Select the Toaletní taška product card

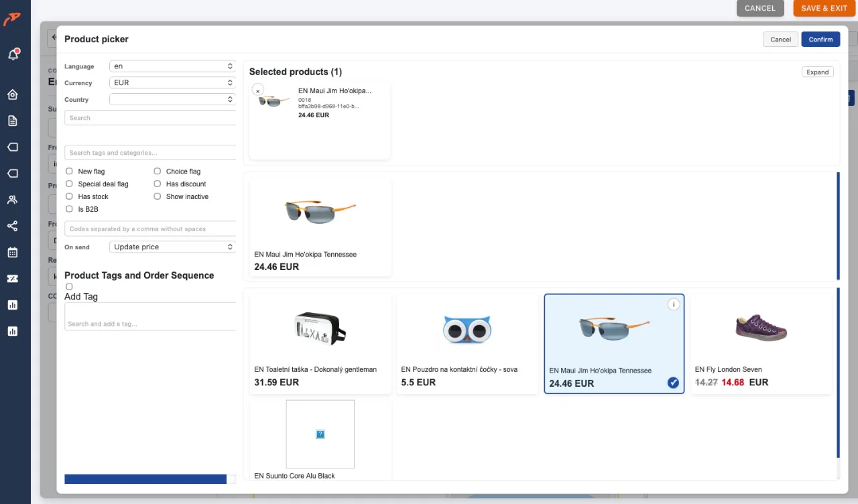tap(320, 343)
